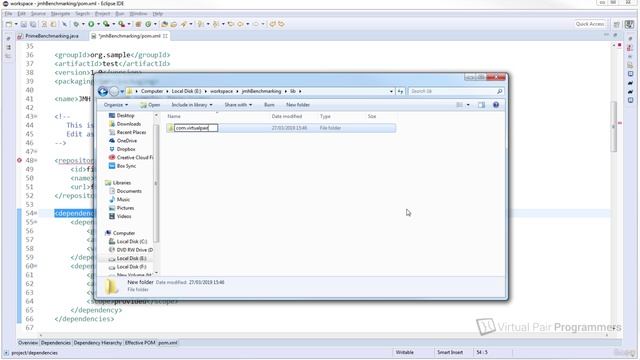Viewport: 640px width, 360px height.
Task: Click Eclipse New file toolbar icon
Action: click(9, 24)
